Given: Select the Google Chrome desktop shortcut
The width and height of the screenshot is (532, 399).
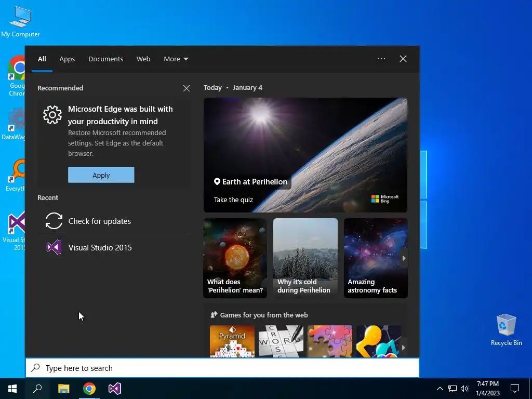Looking at the screenshot, I should click(x=16, y=76).
